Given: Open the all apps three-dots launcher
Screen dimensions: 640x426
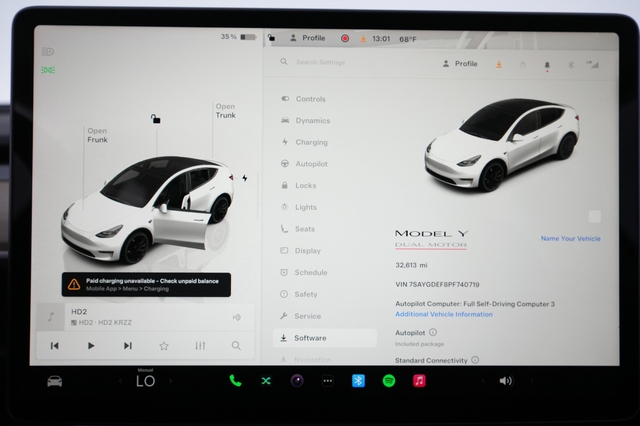Looking at the screenshot, I should (x=327, y=381).
